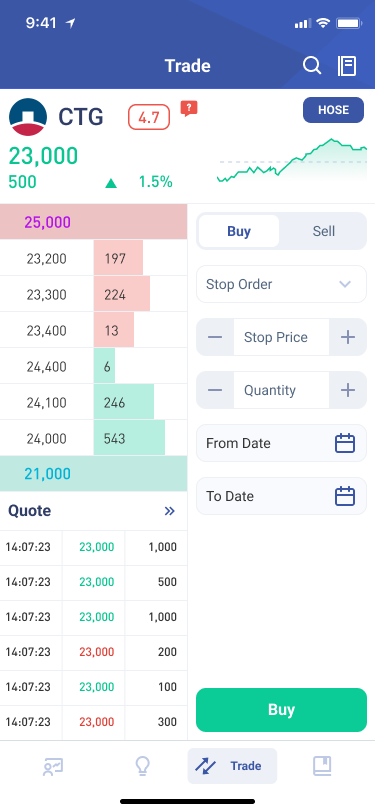Decrease Quantity with minus button
375x812 pixels.
(215, 390)
